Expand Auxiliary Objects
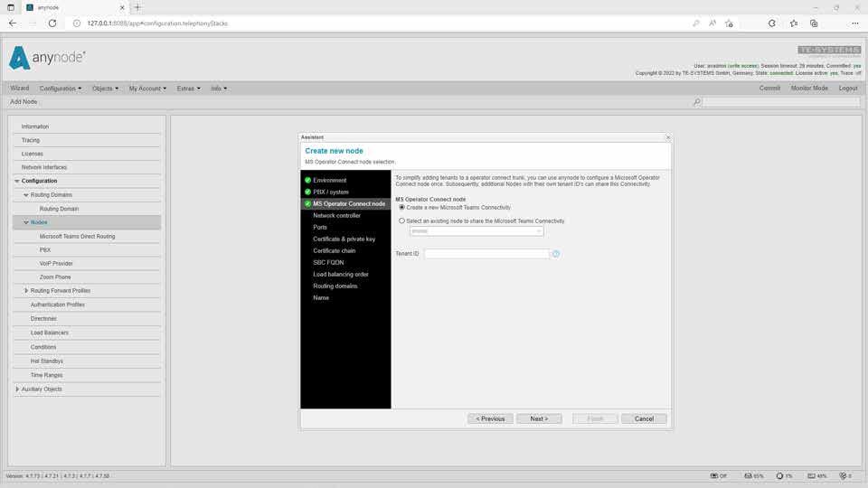This screenshot has height=488, width=868. tap(17, 389)
